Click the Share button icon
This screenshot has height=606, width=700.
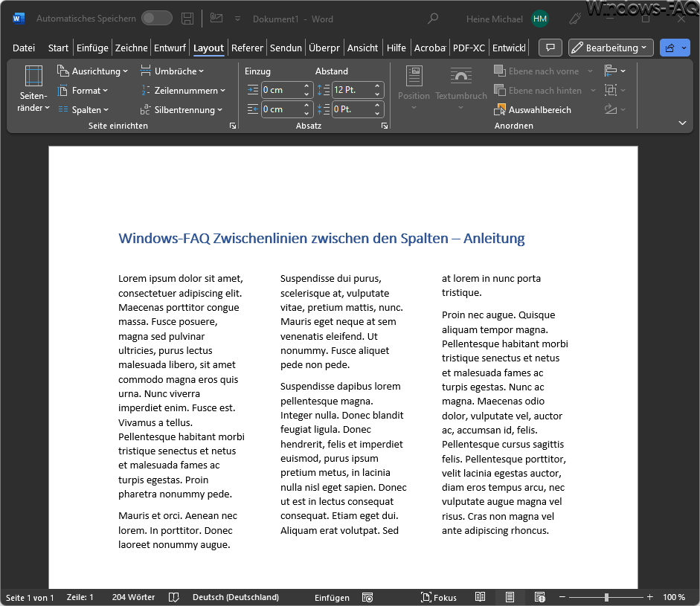[670, 48]
